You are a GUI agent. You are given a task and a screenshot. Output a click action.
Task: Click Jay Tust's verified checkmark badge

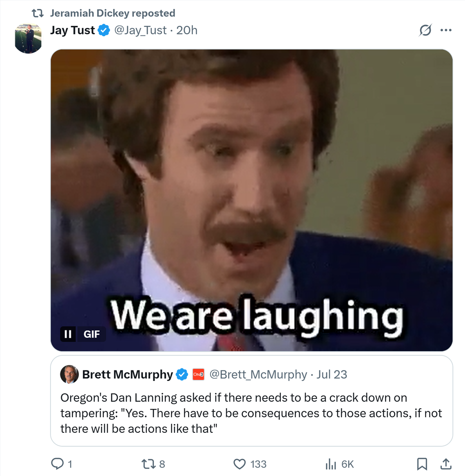(103, 30)
